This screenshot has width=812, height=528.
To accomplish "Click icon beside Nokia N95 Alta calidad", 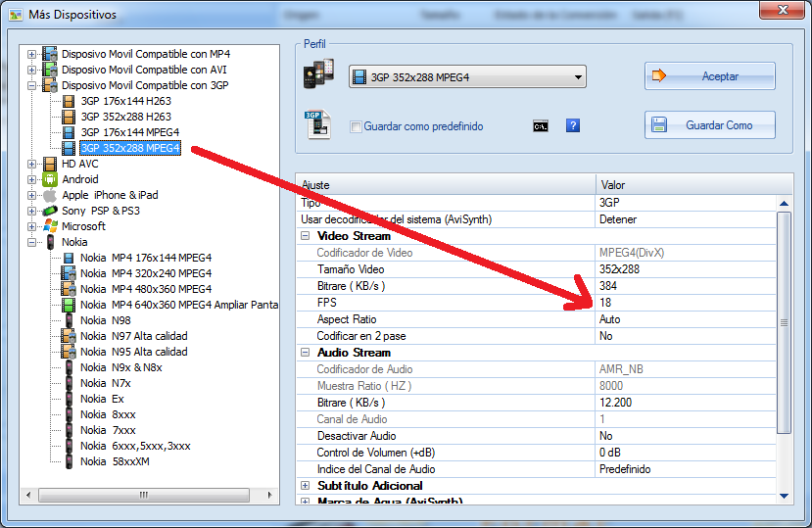I will click(x=69, y=352).
